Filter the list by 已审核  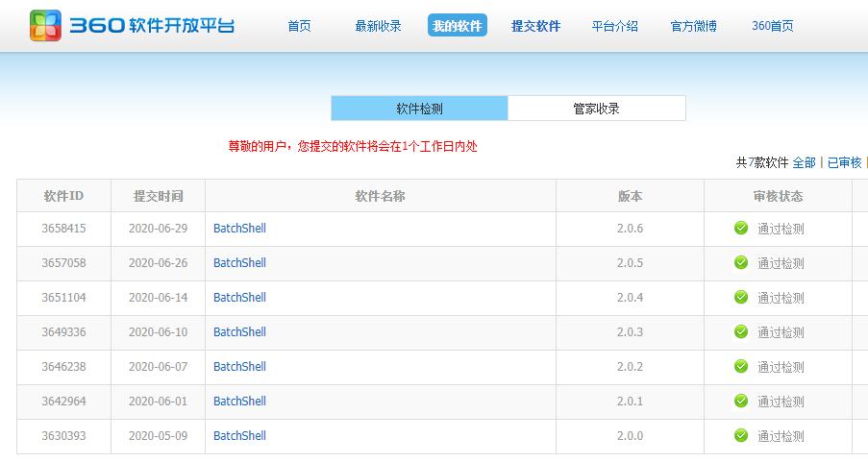(x=845, y=162)
